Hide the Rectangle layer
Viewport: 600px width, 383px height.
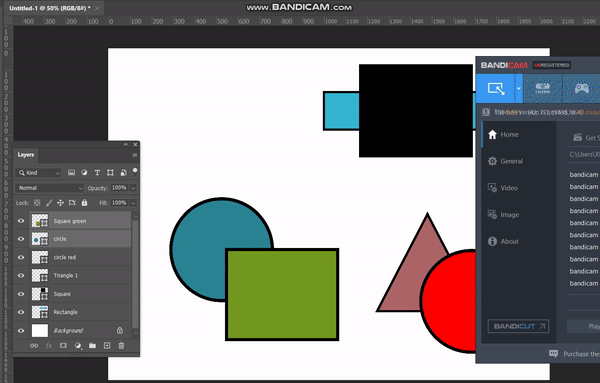tap(21, 312)
